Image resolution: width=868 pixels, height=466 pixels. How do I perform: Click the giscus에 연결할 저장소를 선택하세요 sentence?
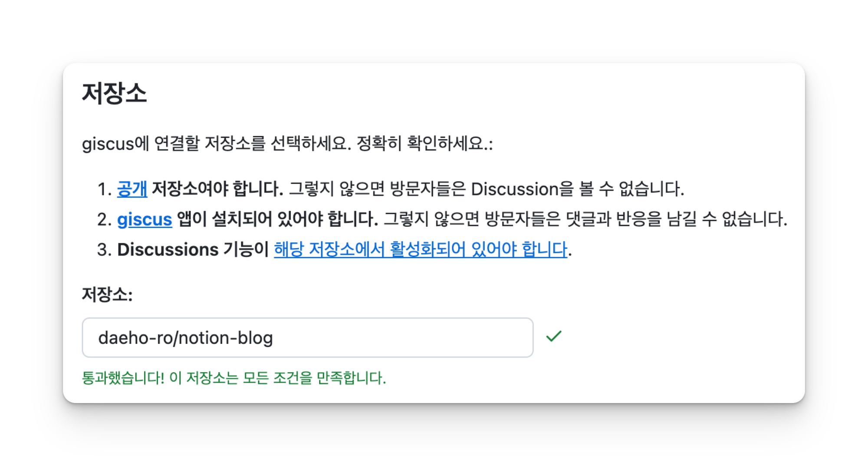(x=216, y=143)
